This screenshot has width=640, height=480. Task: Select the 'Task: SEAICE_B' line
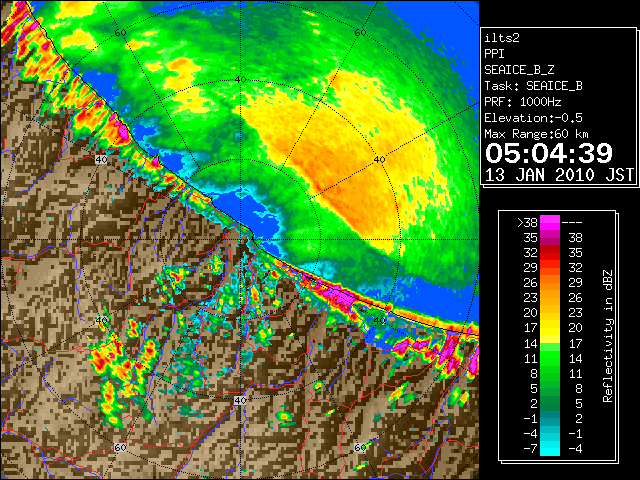click(533, 86)
